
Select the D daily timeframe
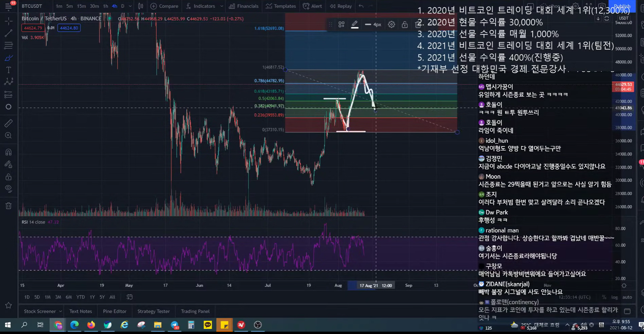[x=123, y=6]
